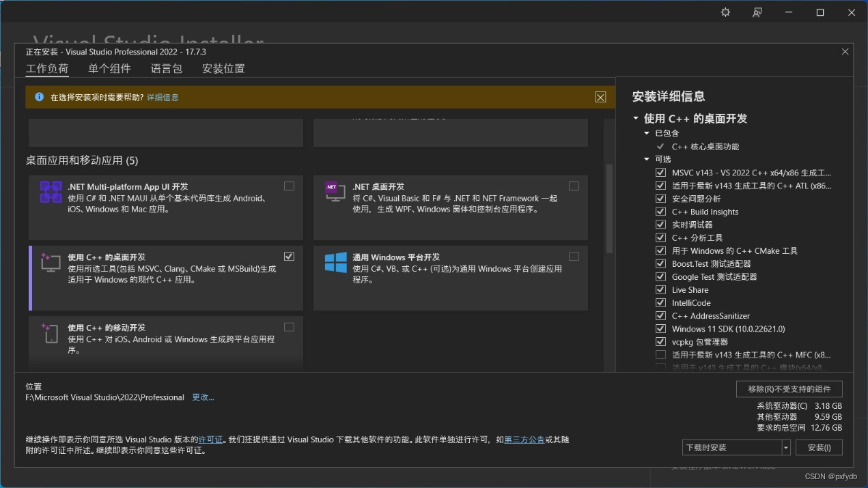This screenshot has height=488, width=868.
Task: Open the 第三方公告 link
Action: 524,440
